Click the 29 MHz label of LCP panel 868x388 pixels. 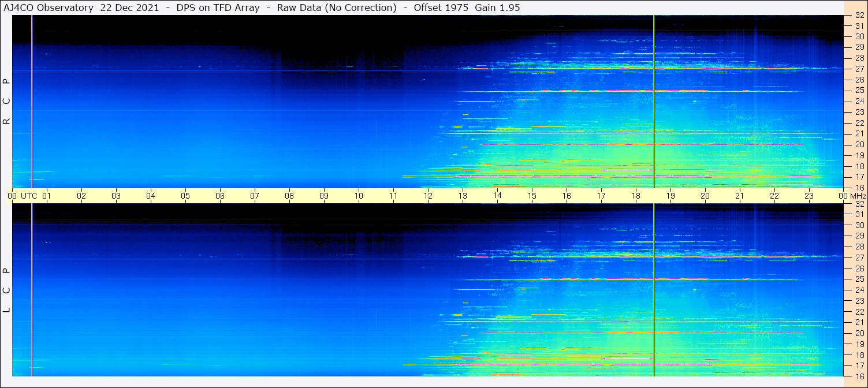tap(859, 236)
